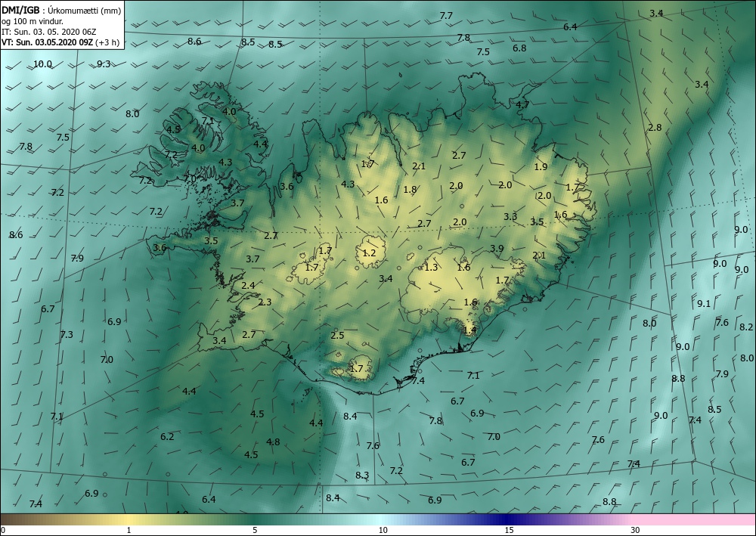Select the 2.4 value over Iceland
The height and width of the screenshot is (536, 756).
[x=248, y=285]
